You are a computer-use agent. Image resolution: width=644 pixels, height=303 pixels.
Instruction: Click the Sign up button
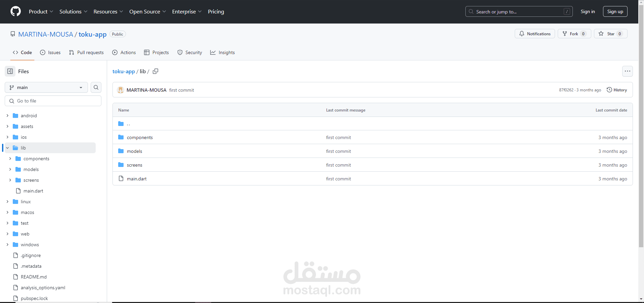click(615, 11)
